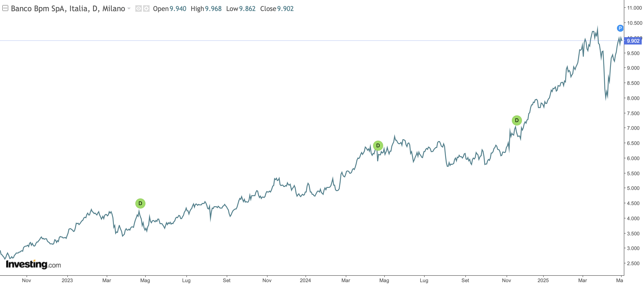The height and width of the screenshot is (284, 644).
Task: Click the Banco Bpm SpA, Italia, D, Milano title
Action: (68, 8)
